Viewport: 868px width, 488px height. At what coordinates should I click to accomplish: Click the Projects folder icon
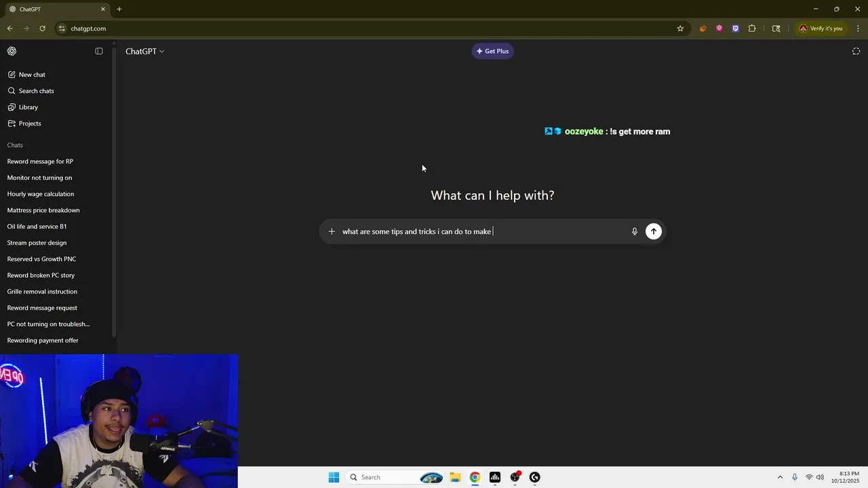click(12, 123)
